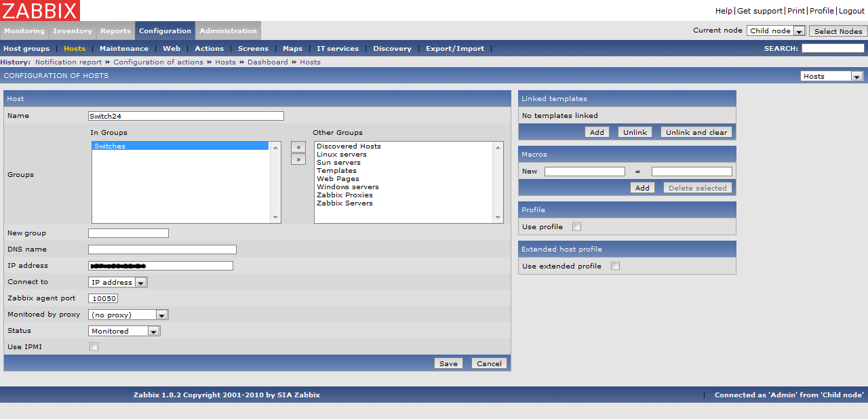
Task: Go to the Maintenance submenu
Action: coord(124,49)
